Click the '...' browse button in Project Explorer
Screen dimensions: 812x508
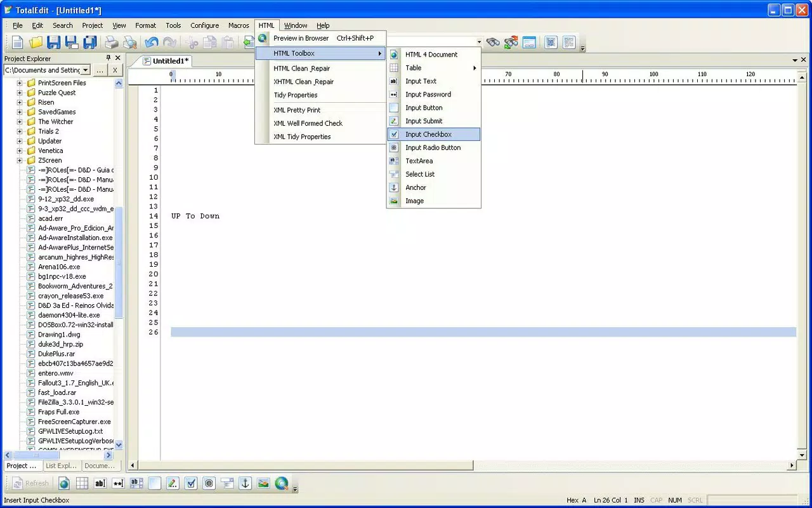tap(100, 70)
